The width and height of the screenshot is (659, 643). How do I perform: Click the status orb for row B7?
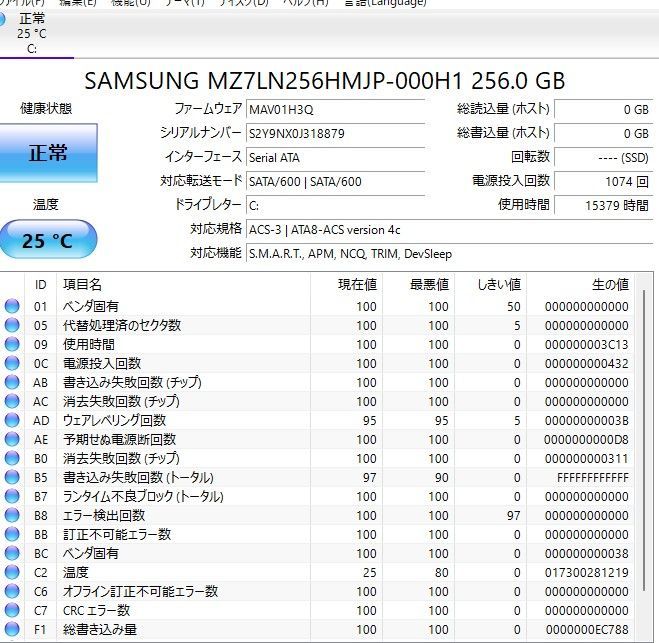click(x=12, y=496)
